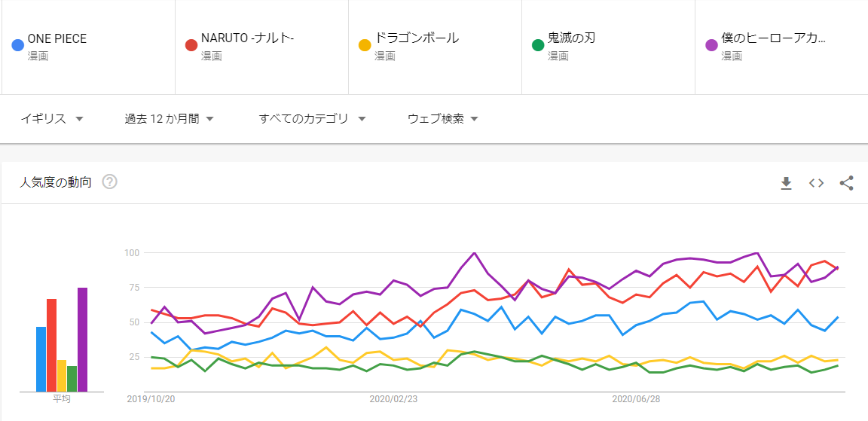Image resolution: width=868 pixels, height=421 pixels.
Task: Click the share icon
Action: pyautogui.click(x=846, y=183)
